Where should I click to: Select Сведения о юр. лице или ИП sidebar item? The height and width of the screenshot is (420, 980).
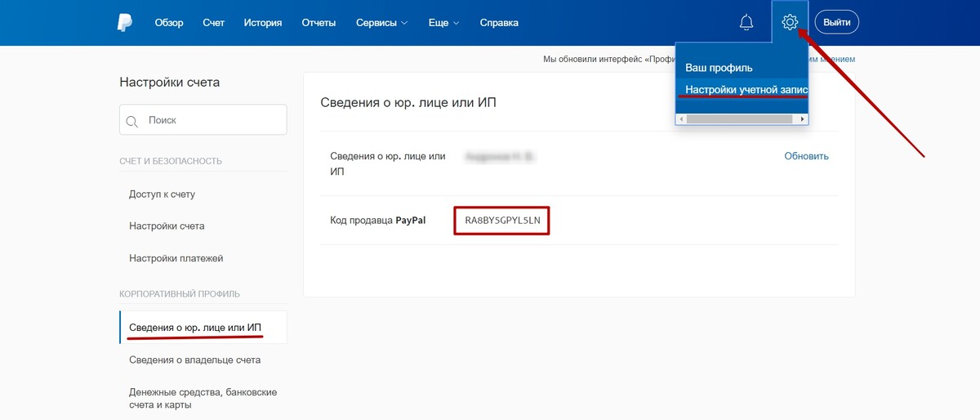click(x=203, y=328)
